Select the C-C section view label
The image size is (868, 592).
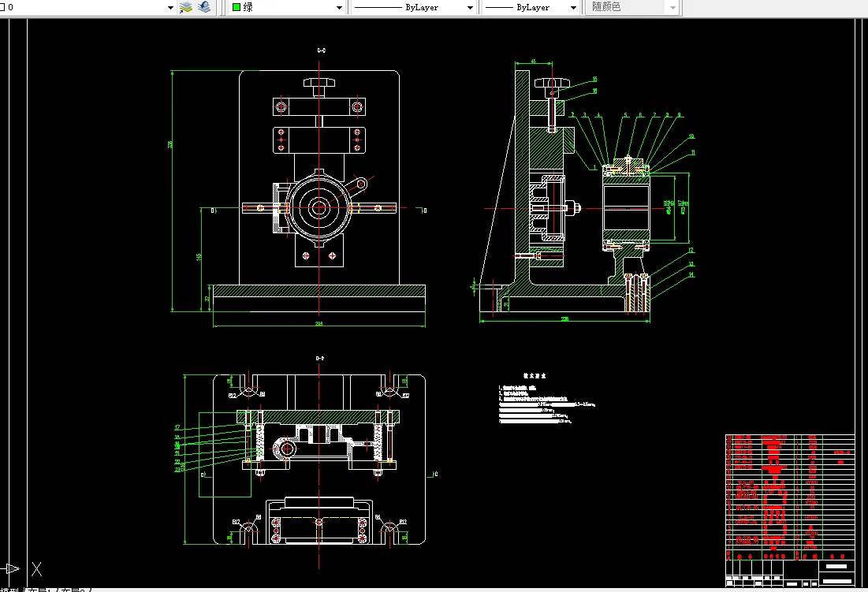tap(321, 50)
